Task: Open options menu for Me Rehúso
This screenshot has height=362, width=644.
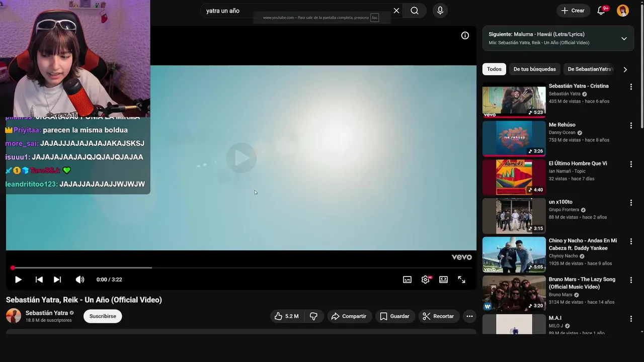Action: [x=631, y=125]
